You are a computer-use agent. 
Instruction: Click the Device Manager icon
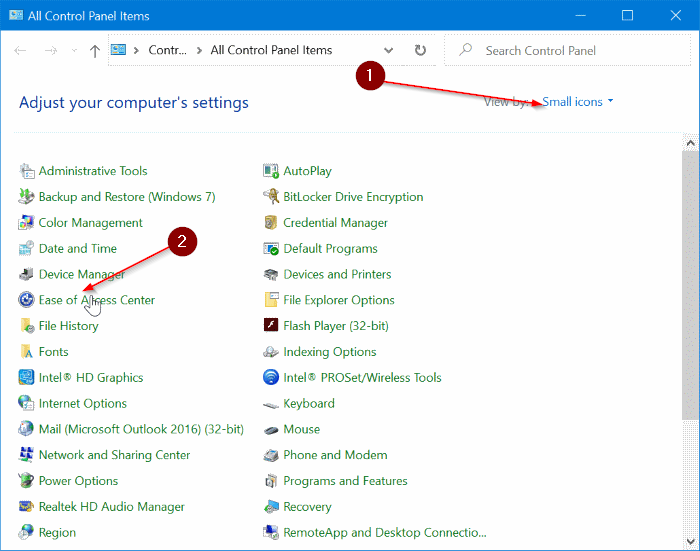pyautogui.click(x=26, y=274)
